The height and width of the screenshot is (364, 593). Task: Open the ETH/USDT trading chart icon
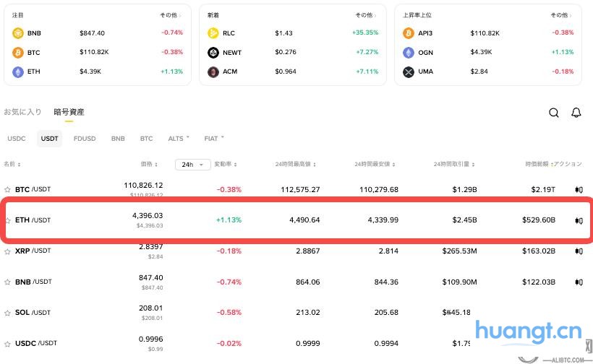point(579,220)
